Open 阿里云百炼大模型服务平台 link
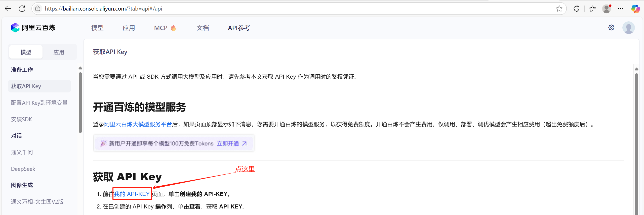 point(138,124)
